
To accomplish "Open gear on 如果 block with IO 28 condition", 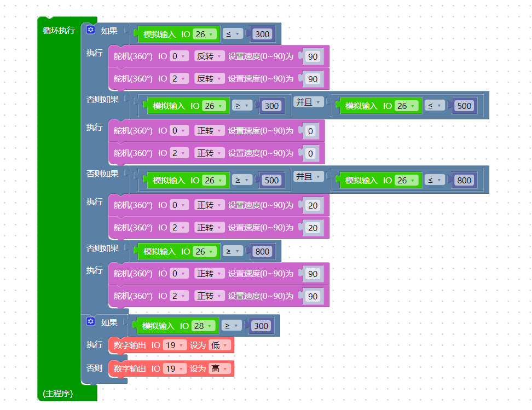I will (91, 321).
